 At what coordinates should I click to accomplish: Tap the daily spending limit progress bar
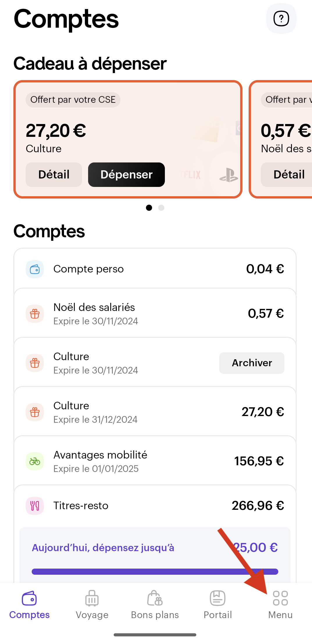pos(155,572)
